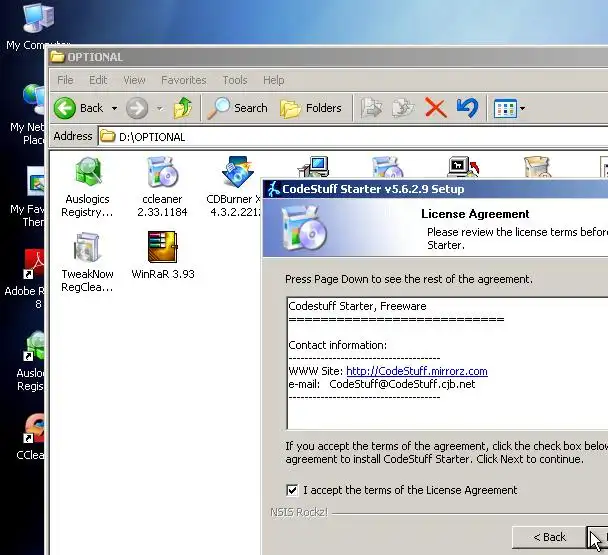
Task: Click the D:\OPTIONAL address bar field
Action: click(x=353, y=137)
